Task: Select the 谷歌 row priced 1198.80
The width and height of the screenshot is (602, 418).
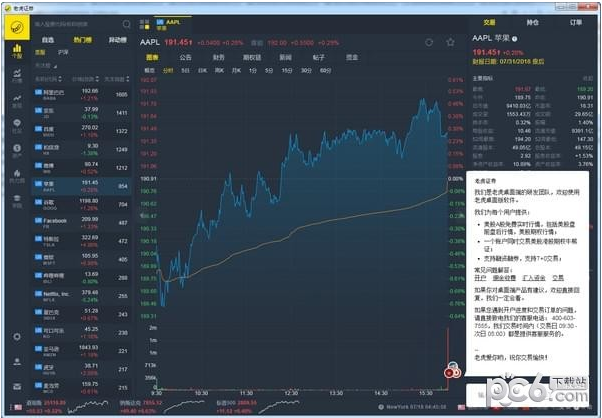Action: click(81, 204)
